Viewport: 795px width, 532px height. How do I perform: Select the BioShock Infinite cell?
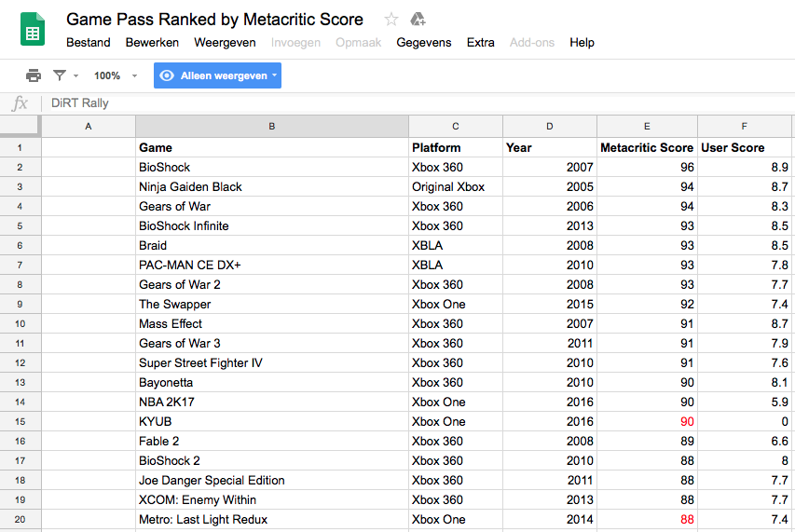point(272,226)
